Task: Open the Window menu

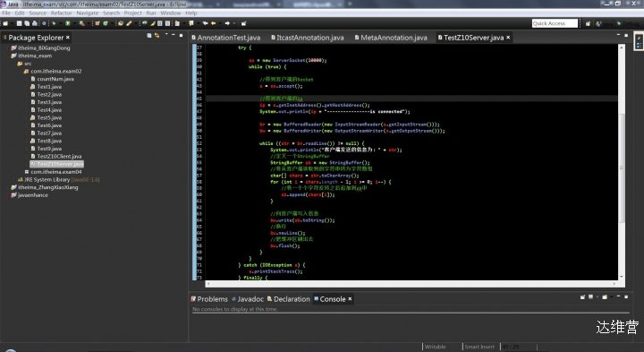Action: point(171,13)
